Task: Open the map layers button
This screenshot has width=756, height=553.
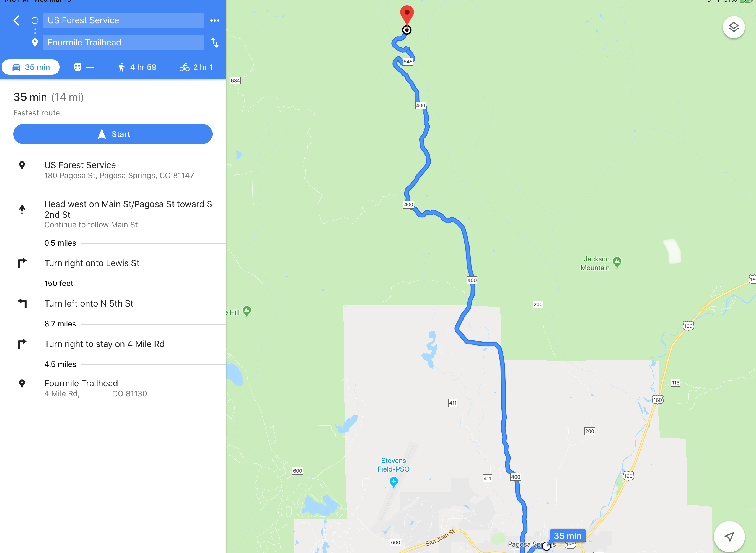Action: pos(733,27)
